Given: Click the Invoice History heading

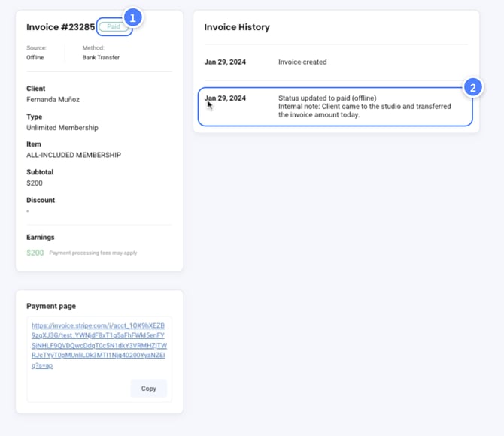Looking at the screenshot, I should [x=237, y=27].
